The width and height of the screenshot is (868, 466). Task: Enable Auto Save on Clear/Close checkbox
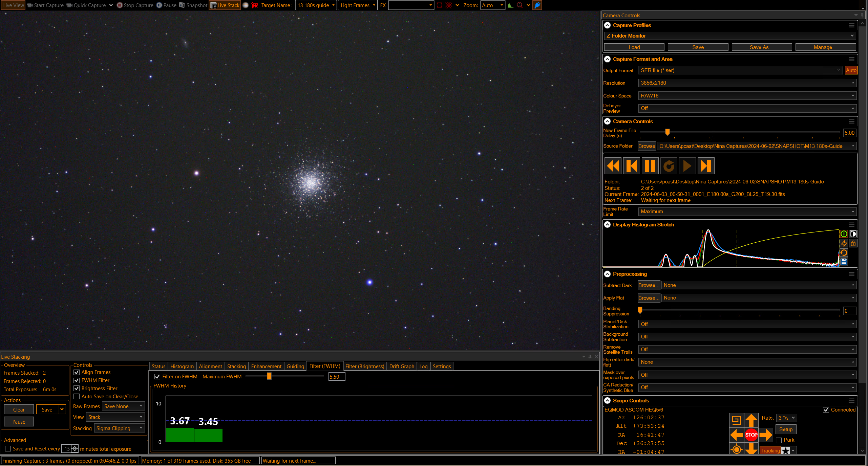(77, 397)
